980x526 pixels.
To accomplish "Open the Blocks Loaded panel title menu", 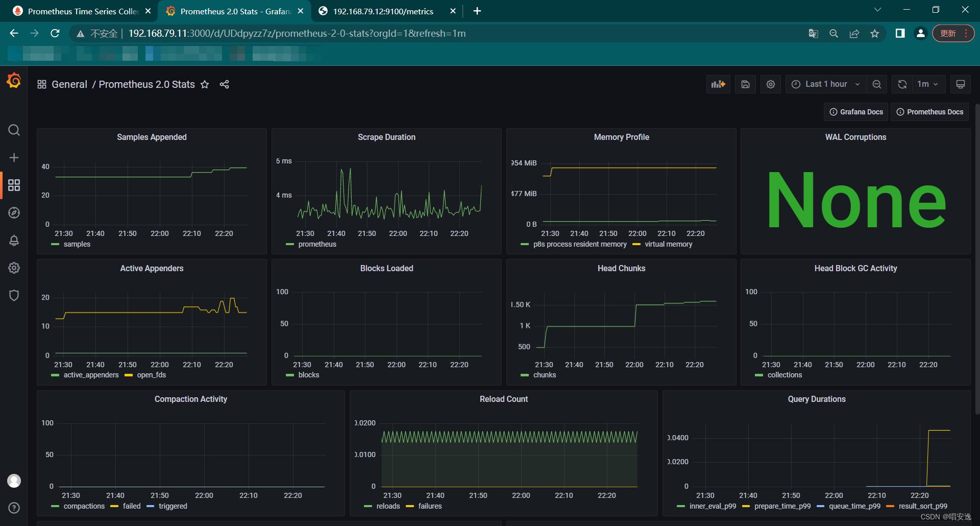I will [x=386, y=268].
